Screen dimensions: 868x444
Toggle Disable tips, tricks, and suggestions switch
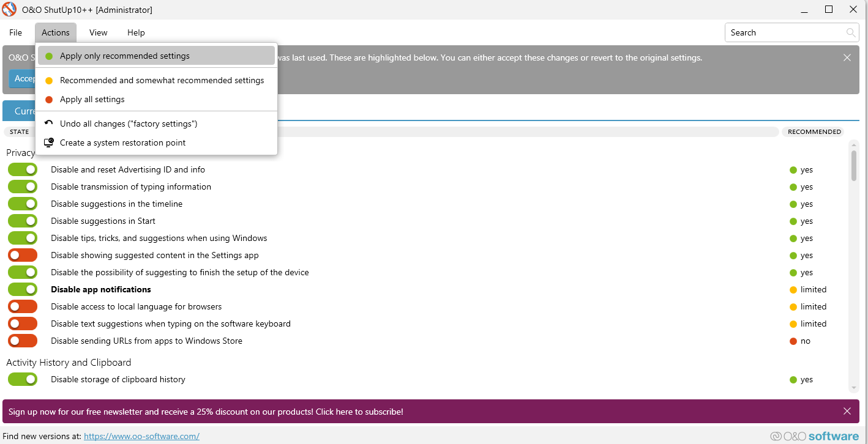coord(23,238)
